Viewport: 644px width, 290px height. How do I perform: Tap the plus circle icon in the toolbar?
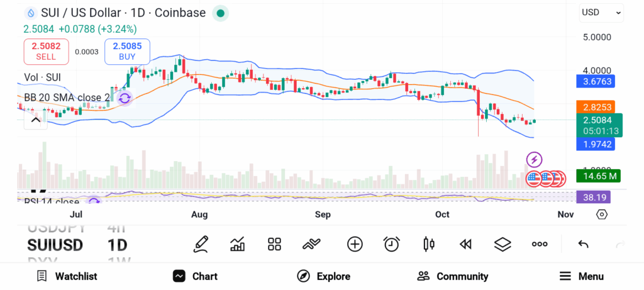tap(355, 244)
